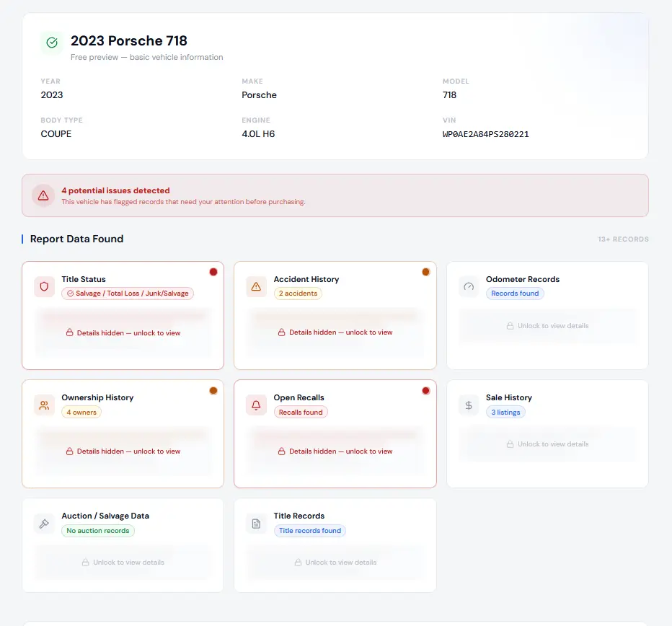Click the lock icon in Accident History card
672x626 pixels.
282,332
